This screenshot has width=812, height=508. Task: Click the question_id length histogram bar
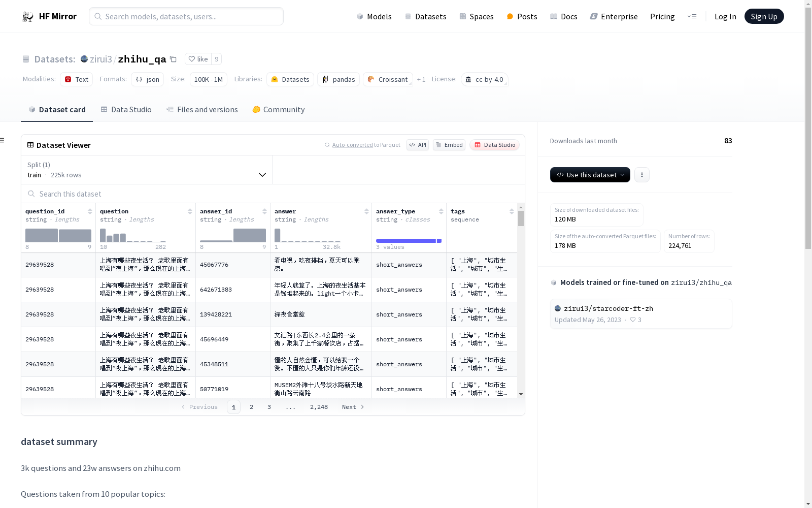point(58,235)
